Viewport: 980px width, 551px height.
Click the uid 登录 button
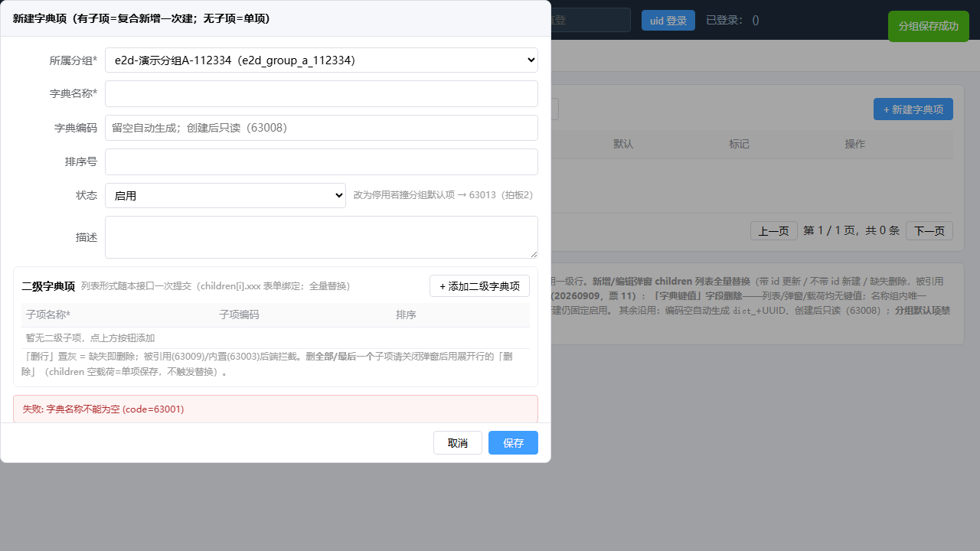pos(668,21)
